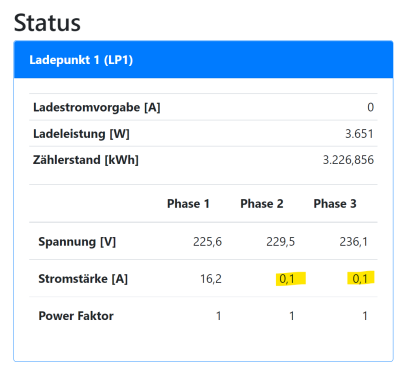Click the Status page heading
Image resolution: width=400 pixels, height=369 pixels.
47,23
